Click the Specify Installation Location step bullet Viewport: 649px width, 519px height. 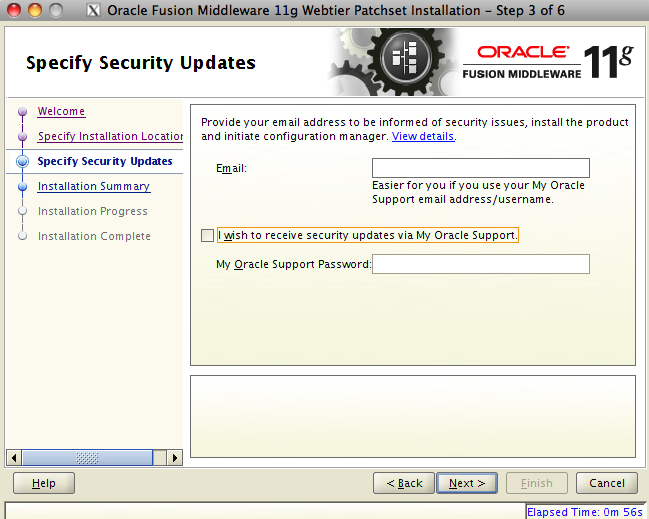(22, 137)
